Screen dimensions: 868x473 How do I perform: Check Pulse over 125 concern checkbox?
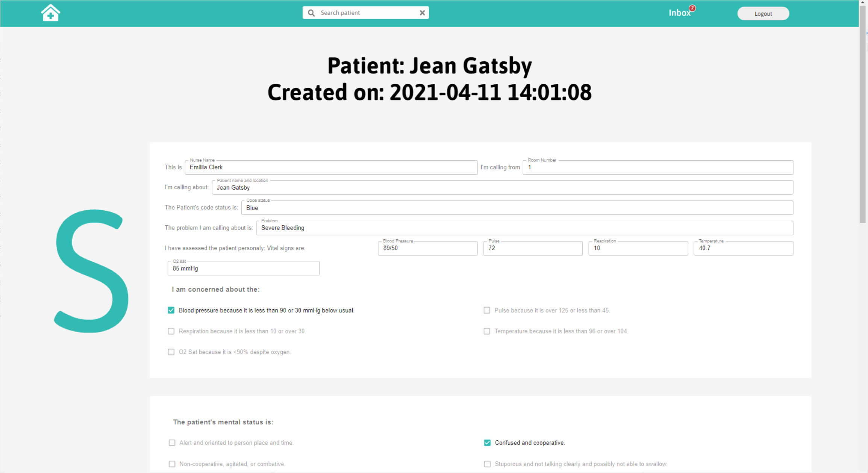[487, 310]
